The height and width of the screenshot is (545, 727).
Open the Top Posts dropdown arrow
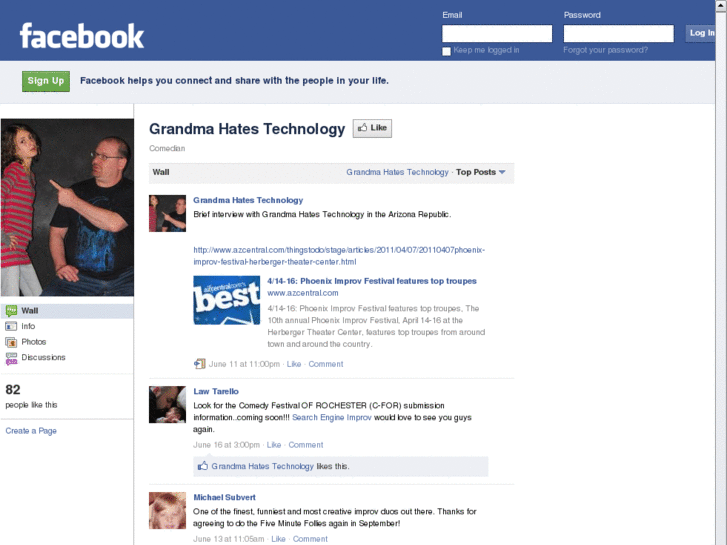pyautogui.click(x=502, y=172)
